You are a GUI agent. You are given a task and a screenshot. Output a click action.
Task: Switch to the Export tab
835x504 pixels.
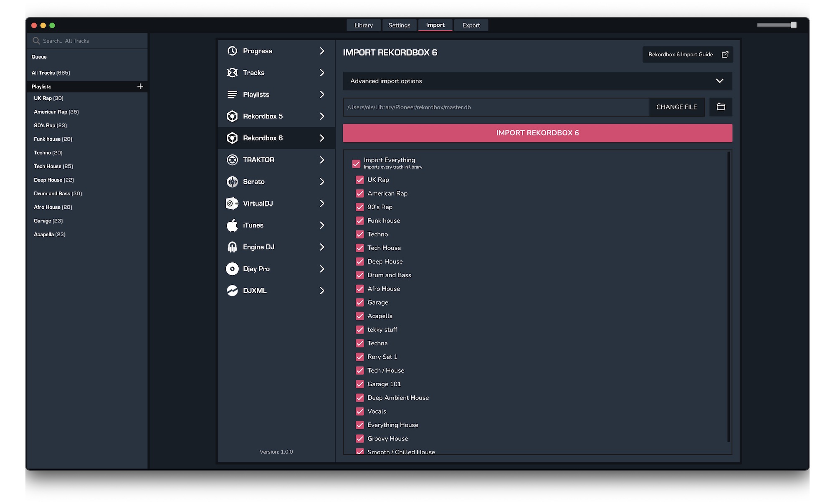coord(471,25)
